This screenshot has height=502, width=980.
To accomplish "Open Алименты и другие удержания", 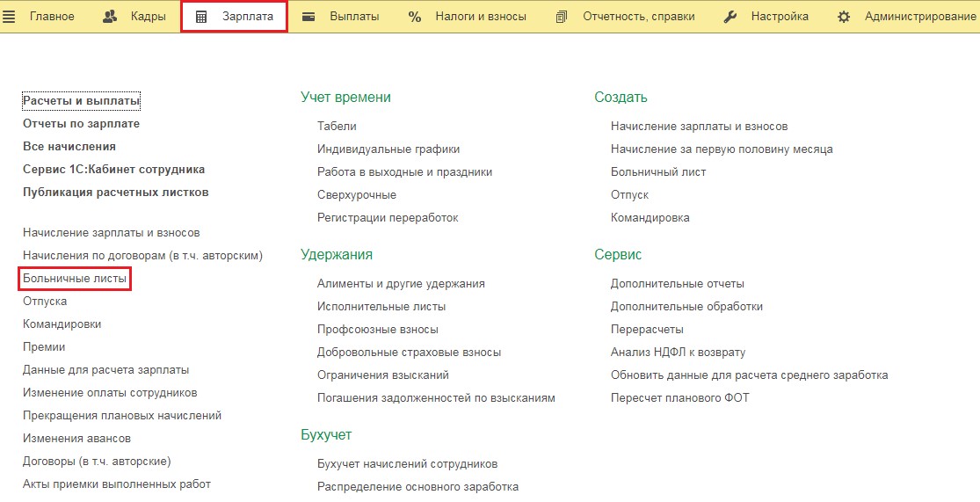I will [x=401, y=284].
